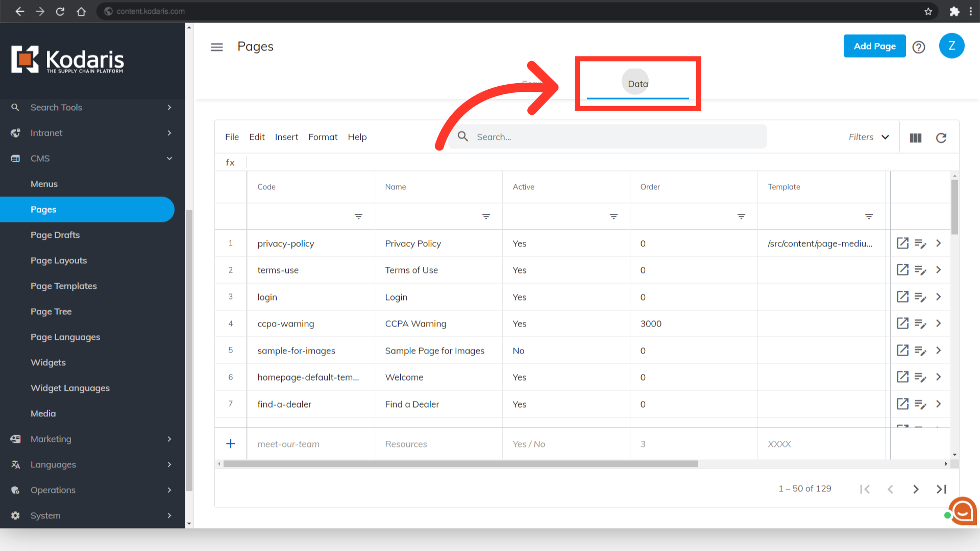Open the Code column filter
Image resolution: width=980 pixels, height=551 pixels.
coord(359,217)
